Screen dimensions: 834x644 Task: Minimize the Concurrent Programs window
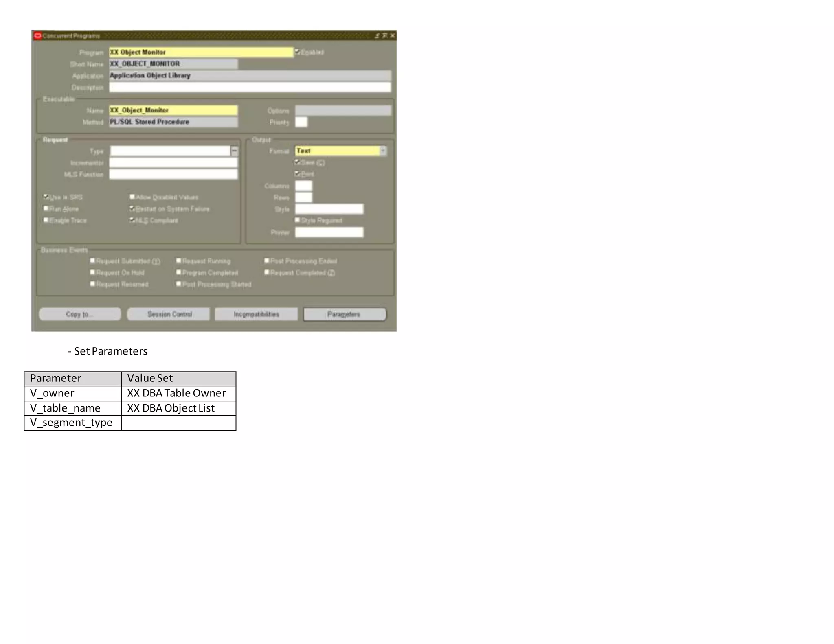[377, 36]
